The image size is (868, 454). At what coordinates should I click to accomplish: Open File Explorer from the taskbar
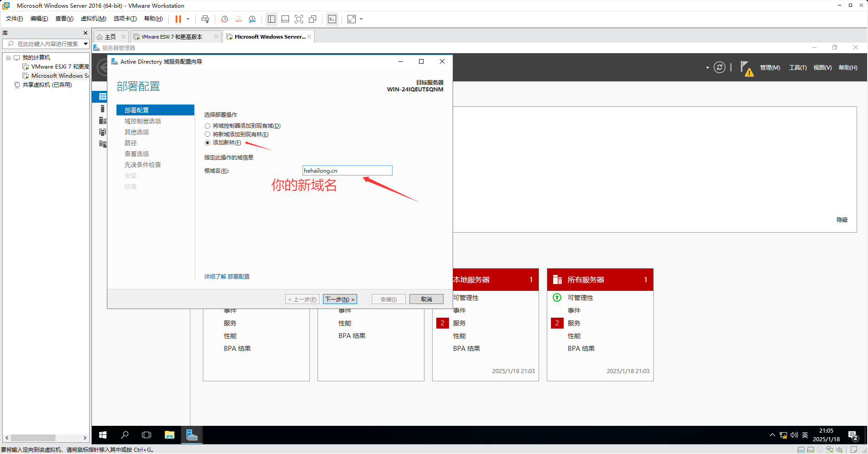[169, 435]
